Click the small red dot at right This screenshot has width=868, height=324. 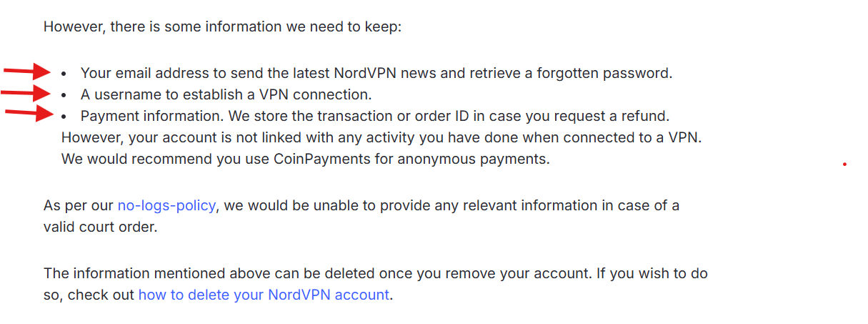coord(844,165)
